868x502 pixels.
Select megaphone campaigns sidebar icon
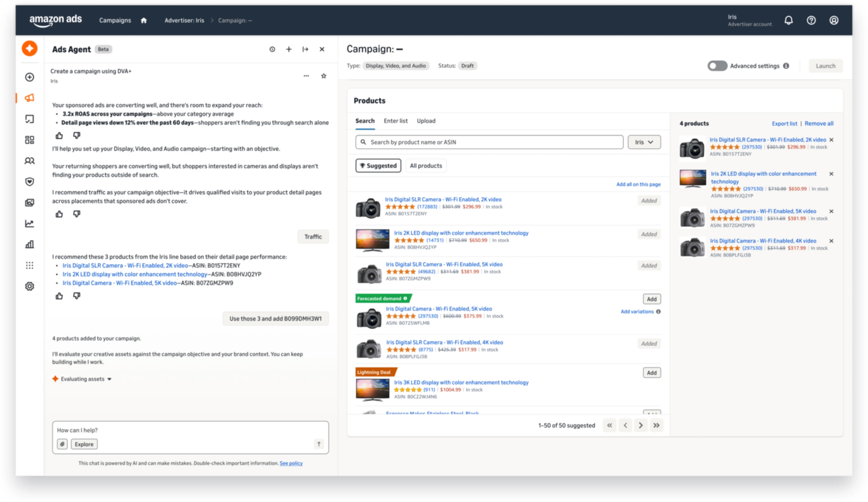[30, 98]
